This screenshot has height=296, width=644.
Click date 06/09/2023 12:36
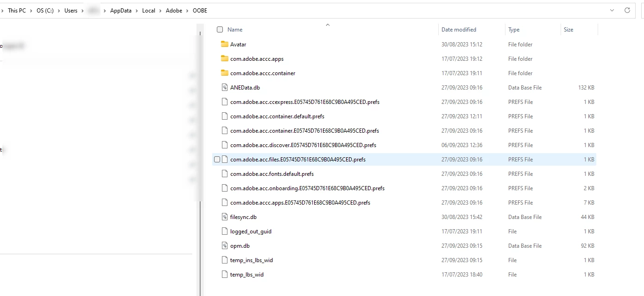coord(462,145)
